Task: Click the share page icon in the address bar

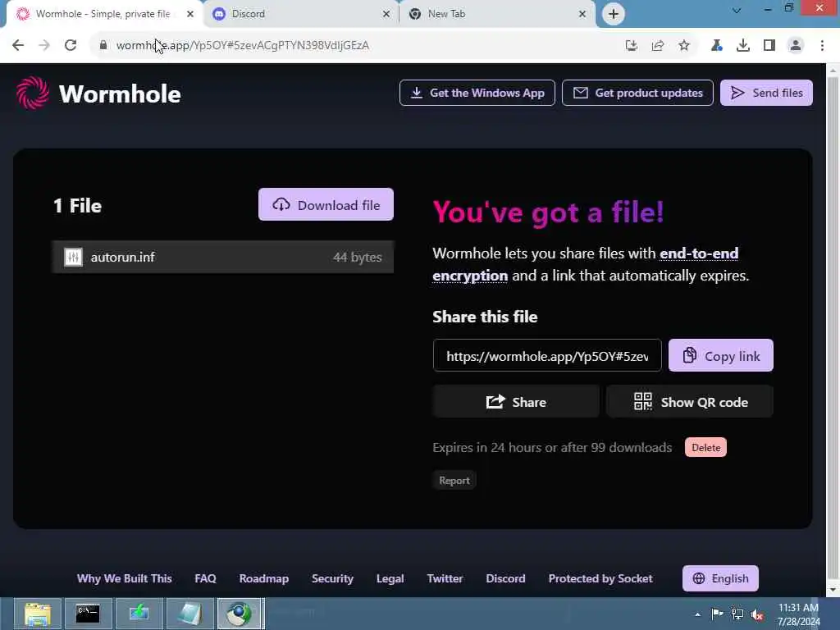Action: pos(658,46)
